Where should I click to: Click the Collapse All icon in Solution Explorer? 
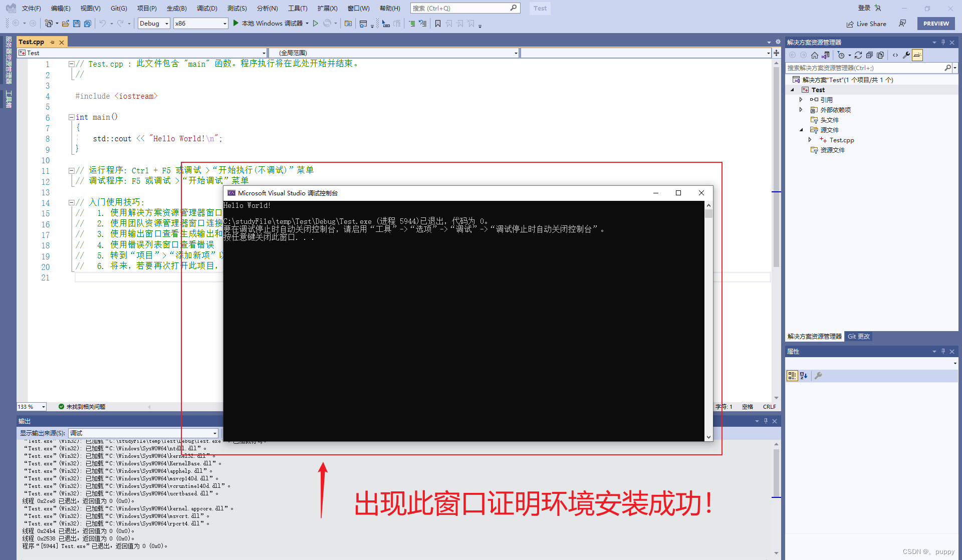(870, 55)
